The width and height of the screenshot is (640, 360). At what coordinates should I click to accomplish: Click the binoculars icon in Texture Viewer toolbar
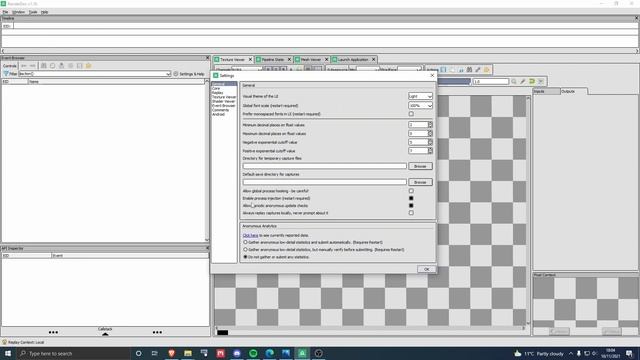469,70
